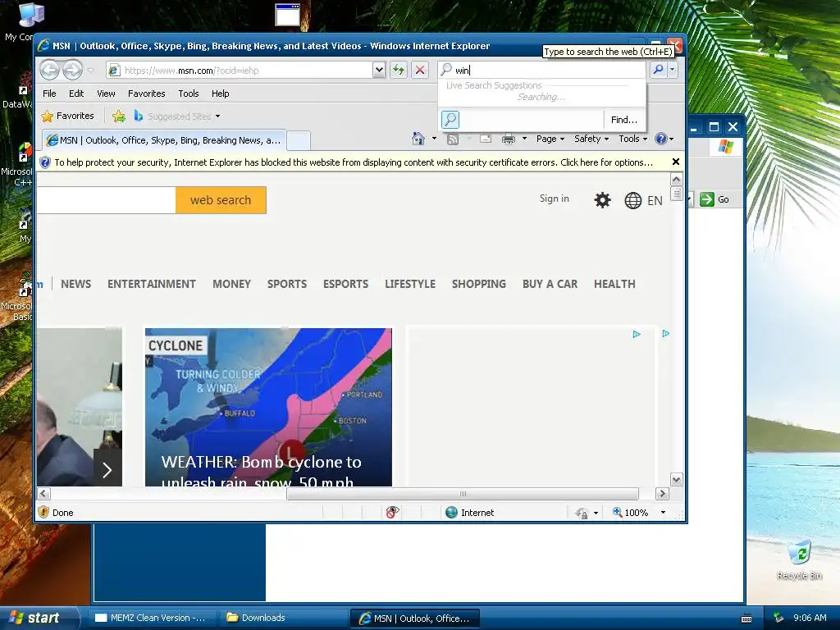Image resolution: width=840 pixels, height=630 pixels.
Task: Open the Safety command bar menu
Action: [x=591, y=139]
